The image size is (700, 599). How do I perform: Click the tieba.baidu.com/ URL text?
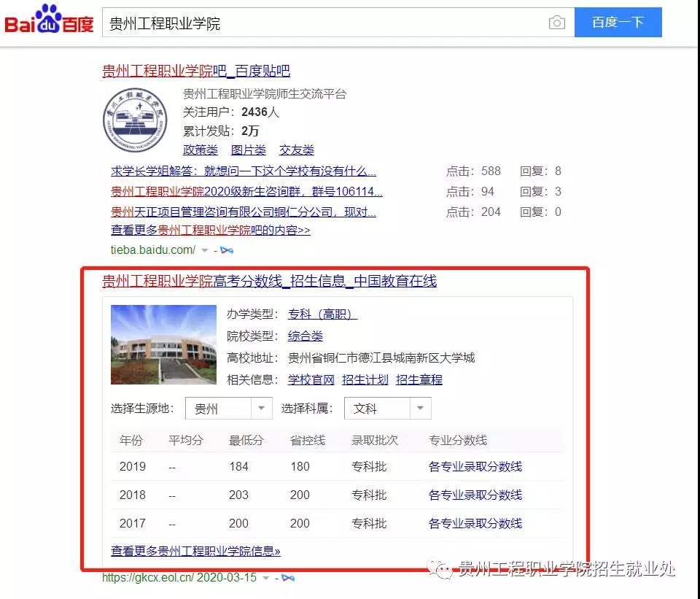click(x=152, y=250)
